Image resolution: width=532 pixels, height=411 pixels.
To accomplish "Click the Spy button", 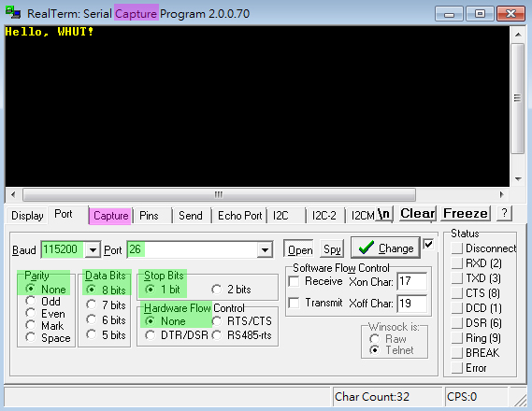I will click(x=332, y=249).
